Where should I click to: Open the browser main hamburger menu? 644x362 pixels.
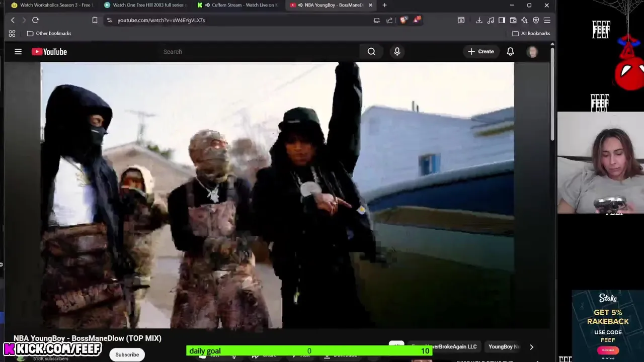point(547,20)
